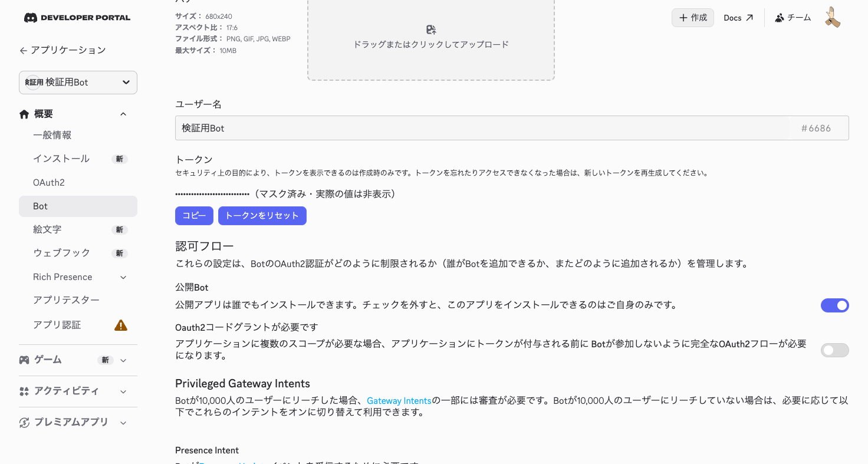The height and width of the screenshot is (464, 868).
Task: Click the Discord Developer Portal logo
Action: [x=77, y=18]
